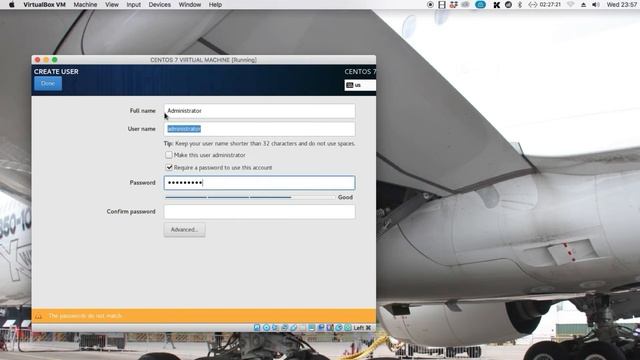Screen dimensions: 640x360
Task: Click the record circle icon in macOS menu bar
Action: click(x=430, y=4)
